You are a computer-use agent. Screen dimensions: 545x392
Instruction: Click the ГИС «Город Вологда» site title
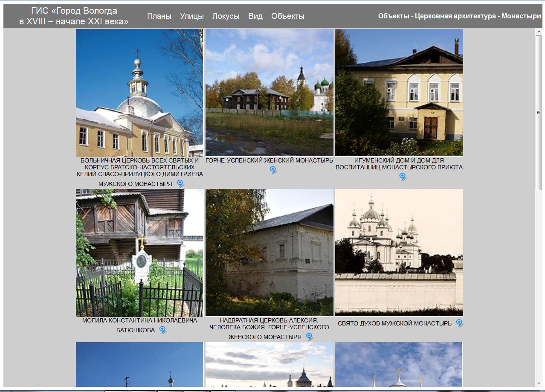tap(74, 16)
